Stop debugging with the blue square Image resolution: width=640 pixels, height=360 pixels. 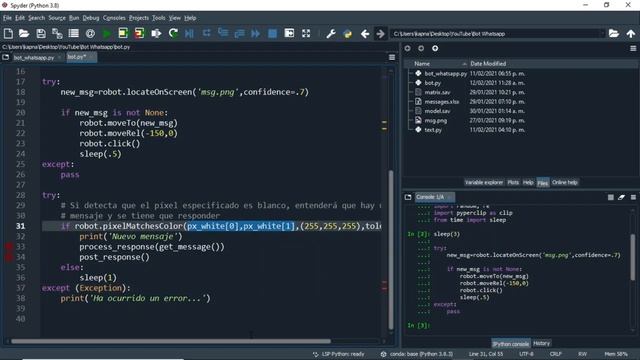point(272,33)
